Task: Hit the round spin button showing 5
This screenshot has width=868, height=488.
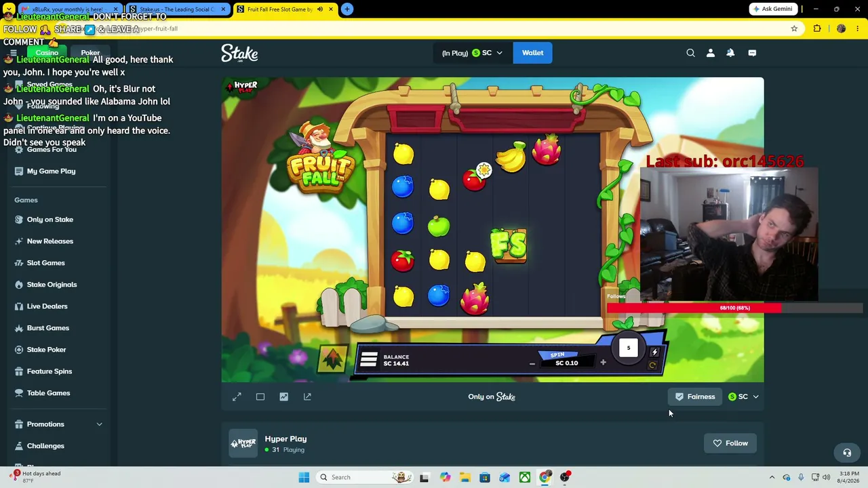Action: point(629,348)
